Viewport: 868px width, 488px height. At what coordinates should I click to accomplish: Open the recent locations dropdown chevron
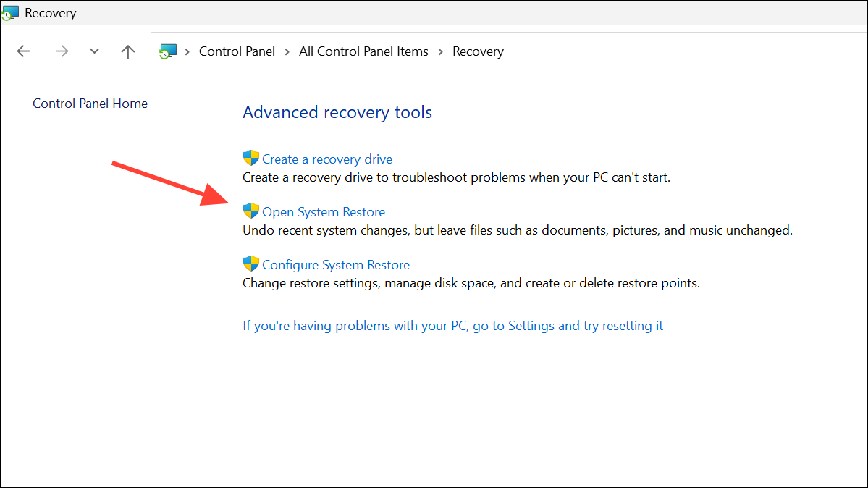click(94, 51)
